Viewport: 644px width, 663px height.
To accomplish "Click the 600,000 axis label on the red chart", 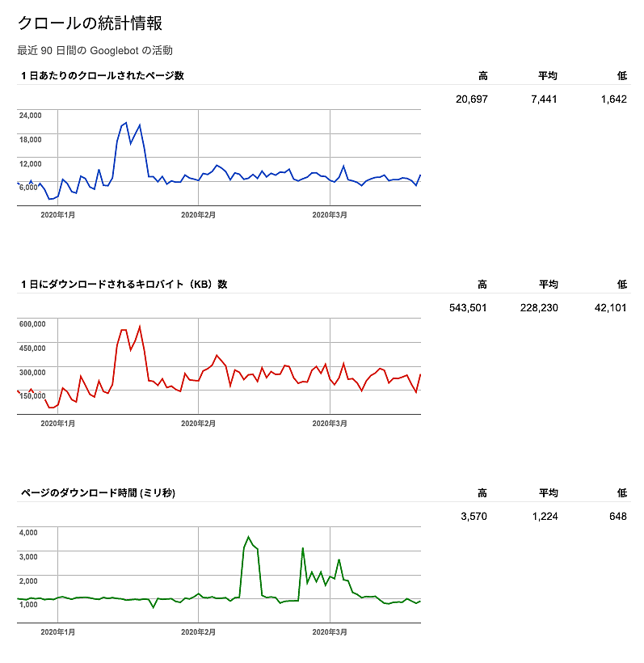I will pyautogui.click(x=32, y=324).
